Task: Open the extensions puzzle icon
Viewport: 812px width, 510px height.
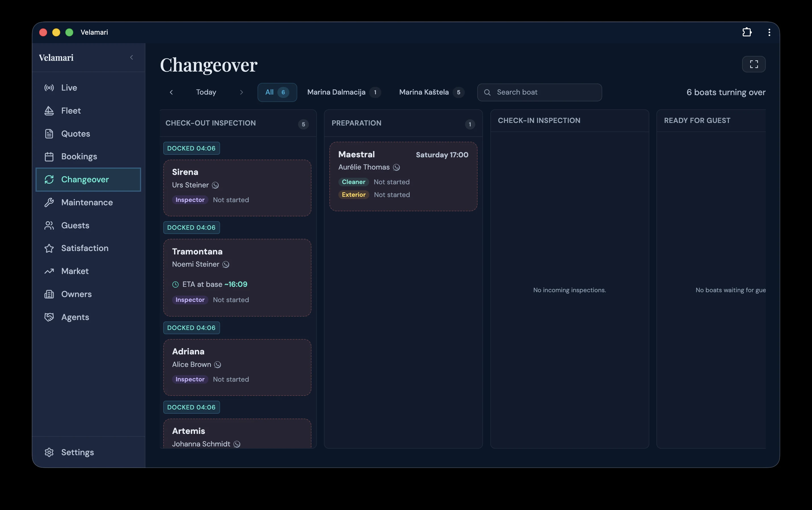Action: (x=747, y=32)
